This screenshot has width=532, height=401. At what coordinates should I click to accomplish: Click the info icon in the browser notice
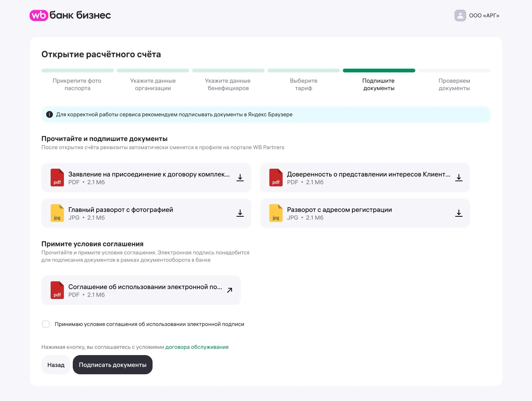(49, 114)
